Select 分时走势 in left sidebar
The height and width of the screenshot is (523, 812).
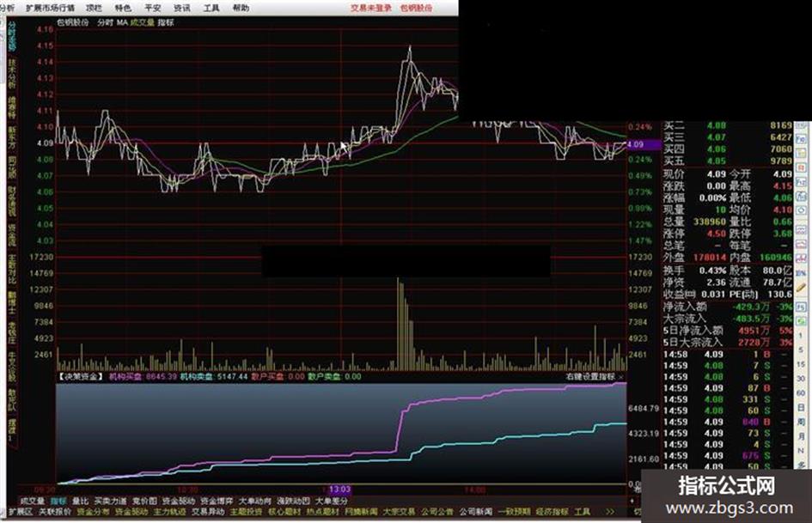coord(11,36)
